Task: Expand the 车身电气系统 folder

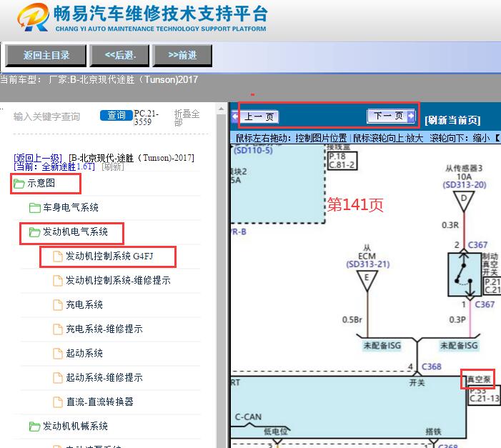Action: 71,207
